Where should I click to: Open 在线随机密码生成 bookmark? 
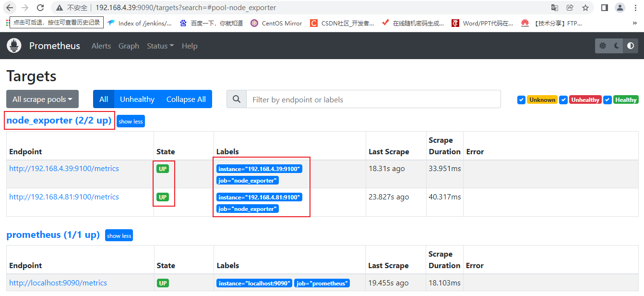(x=413, y=23)
